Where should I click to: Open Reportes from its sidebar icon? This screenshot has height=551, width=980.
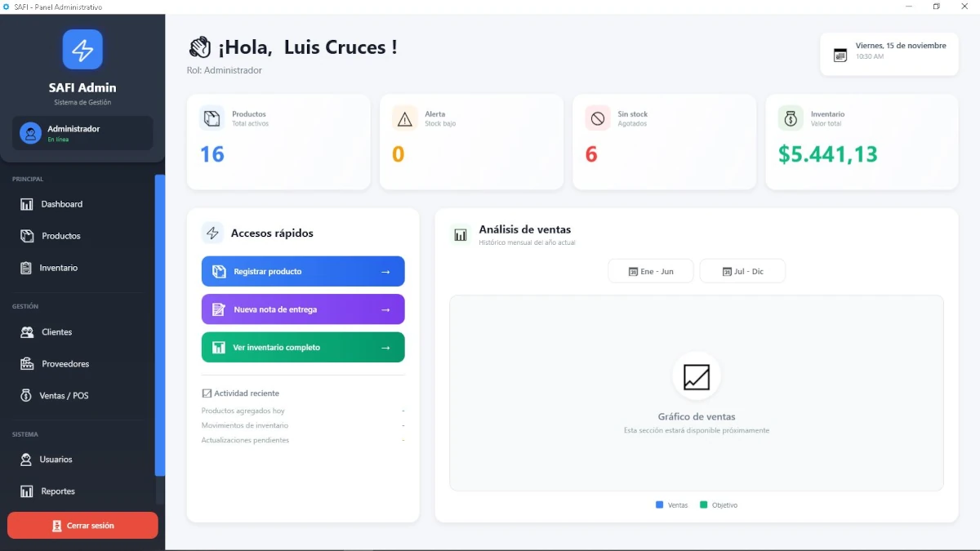pos(27,491)
